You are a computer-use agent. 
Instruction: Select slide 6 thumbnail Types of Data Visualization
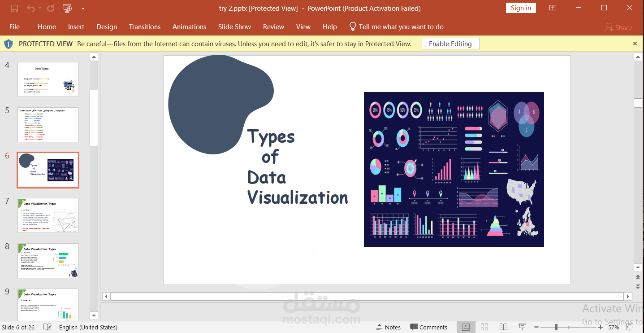click(x=48, y=170)
